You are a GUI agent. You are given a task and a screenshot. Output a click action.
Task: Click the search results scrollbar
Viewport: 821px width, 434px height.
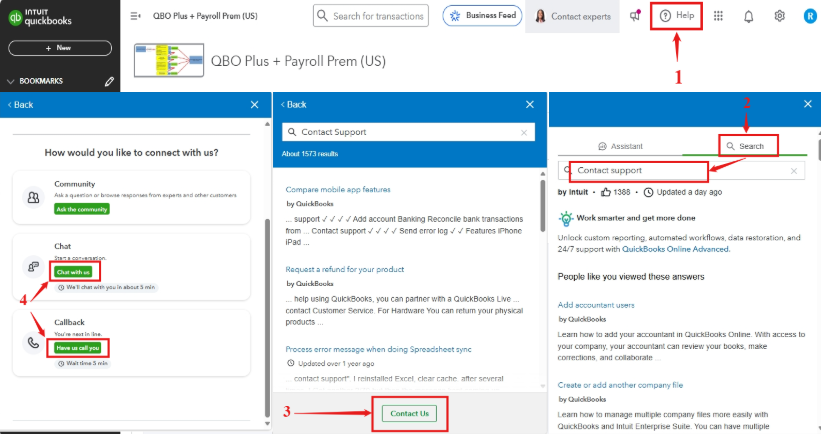(x=543, y=205)
